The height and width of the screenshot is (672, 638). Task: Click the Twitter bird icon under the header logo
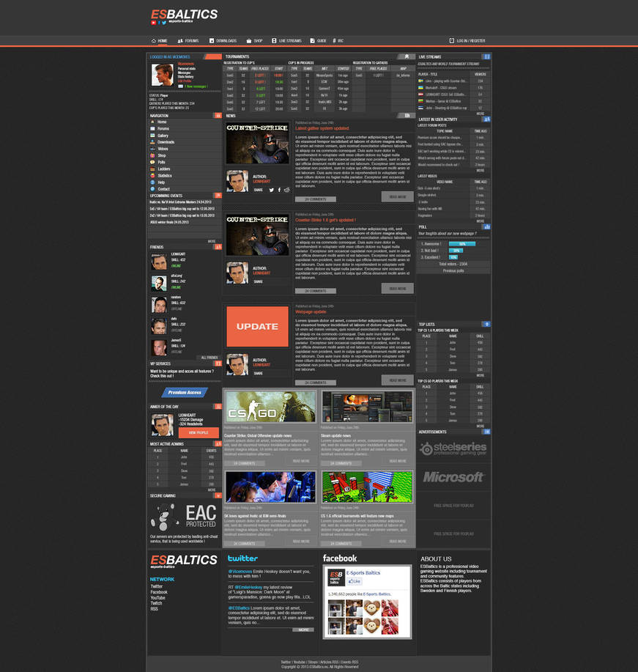click(x=163, y=23)
